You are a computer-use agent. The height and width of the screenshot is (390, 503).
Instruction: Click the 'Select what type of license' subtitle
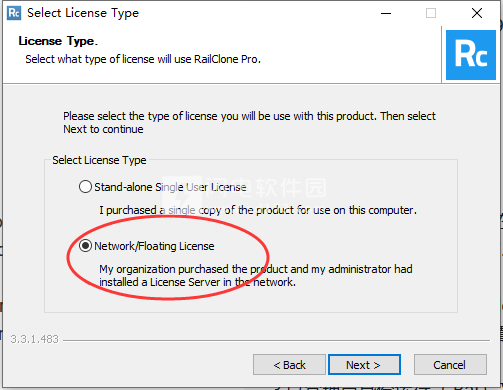pyautogui.click(x=143, y=59)
